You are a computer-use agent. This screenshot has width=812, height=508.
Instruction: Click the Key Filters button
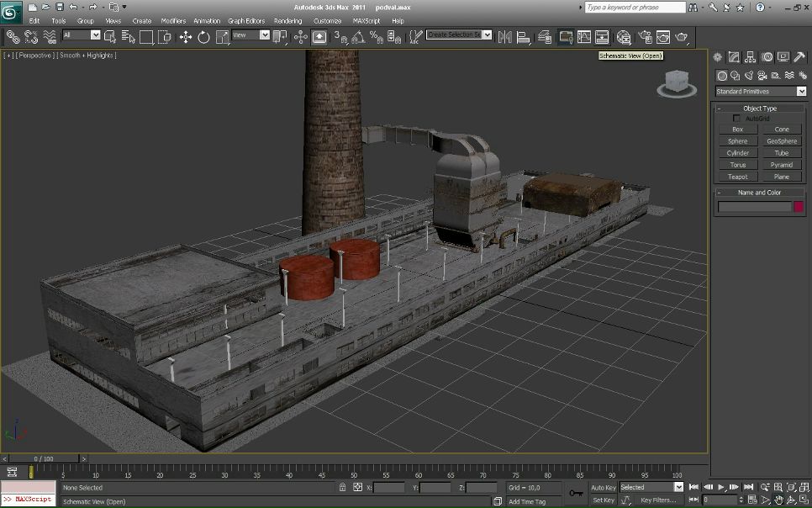coord(658,500)
